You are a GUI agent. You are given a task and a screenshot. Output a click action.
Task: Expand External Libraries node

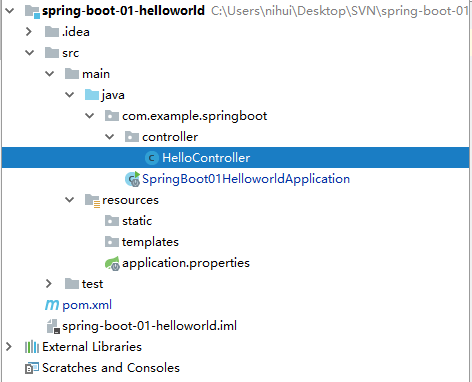click(9, 347)
